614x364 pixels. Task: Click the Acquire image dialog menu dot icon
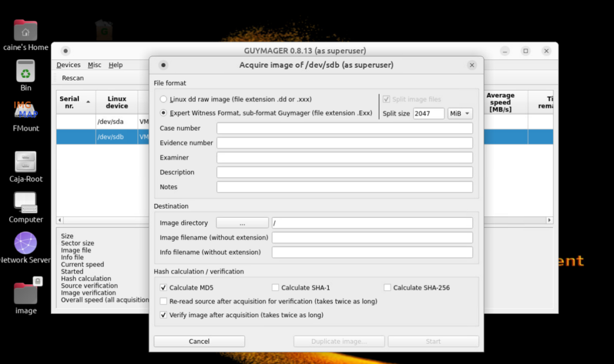pyautogui.click(x=163, y=65)
